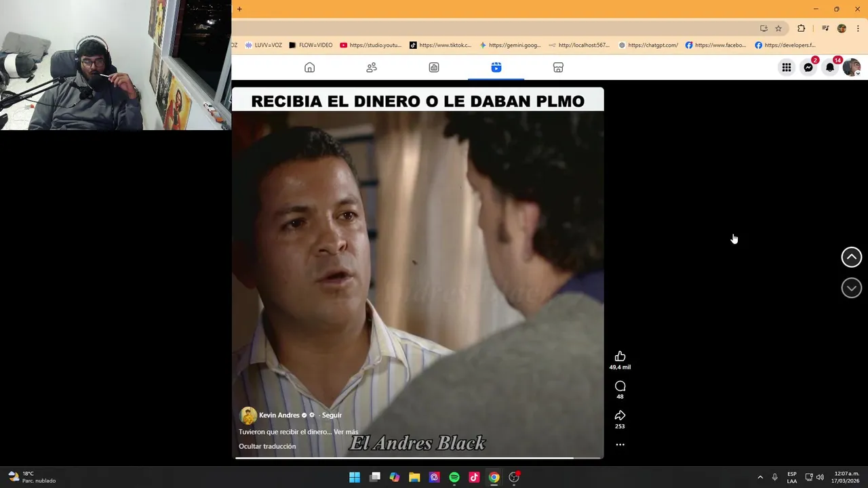This screenshot has height=488, width=868.
Task: Click Kevin Andres profile avatar
Action: pyautogui.click(x=248, y=415)
